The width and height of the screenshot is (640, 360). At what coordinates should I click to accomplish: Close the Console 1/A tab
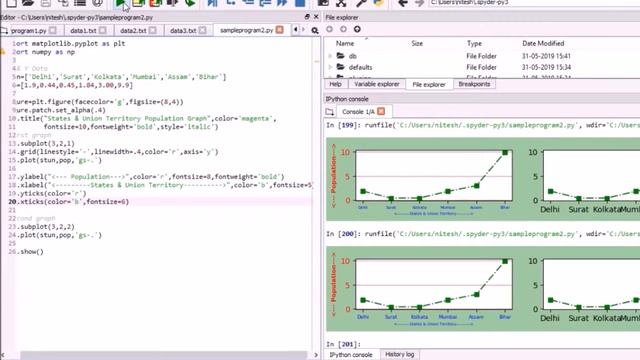point(381,111)
